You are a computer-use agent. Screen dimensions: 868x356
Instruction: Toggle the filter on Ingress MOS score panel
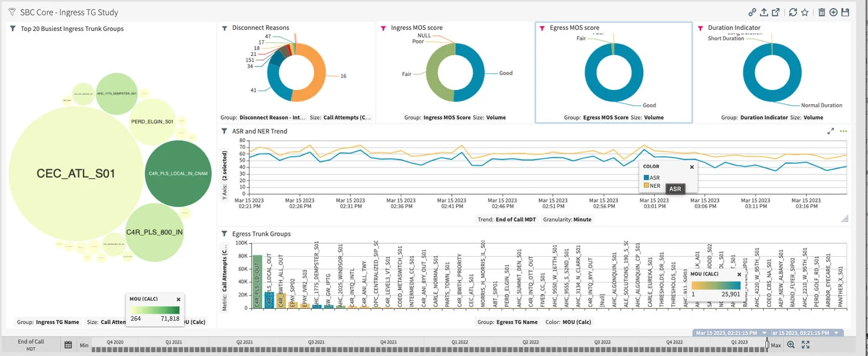click(x=383, y=28)
